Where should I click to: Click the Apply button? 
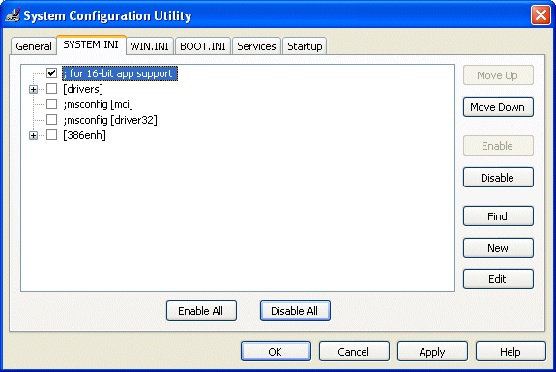[432, 351]
